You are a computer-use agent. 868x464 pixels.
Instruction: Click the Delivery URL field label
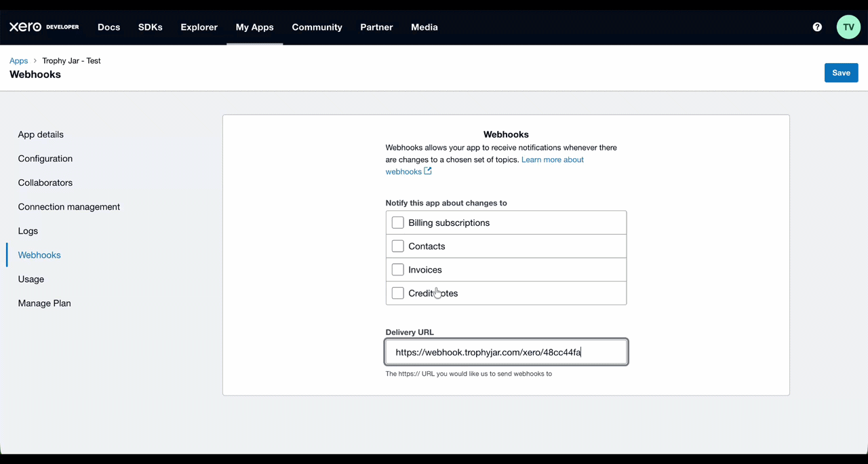(x=410, y=332)
